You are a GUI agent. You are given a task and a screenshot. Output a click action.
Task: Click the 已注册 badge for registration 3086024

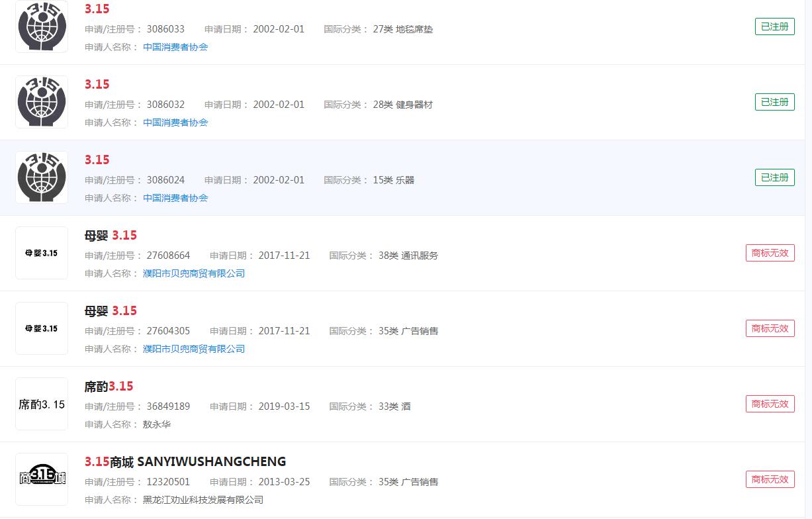point(775,177)
